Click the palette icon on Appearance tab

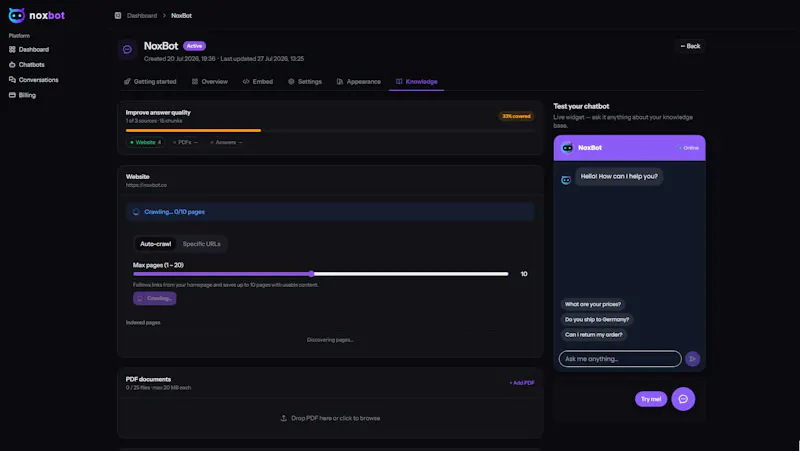(340, 82)
